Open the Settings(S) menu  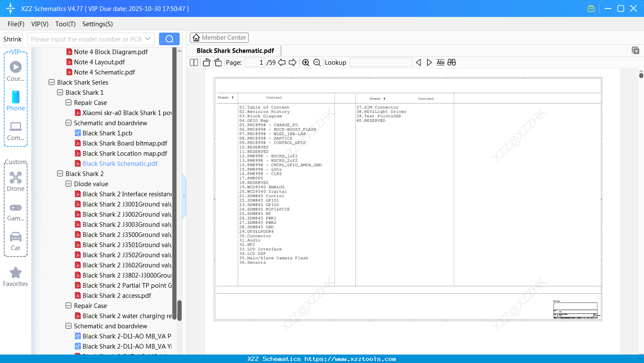point(98,24)
